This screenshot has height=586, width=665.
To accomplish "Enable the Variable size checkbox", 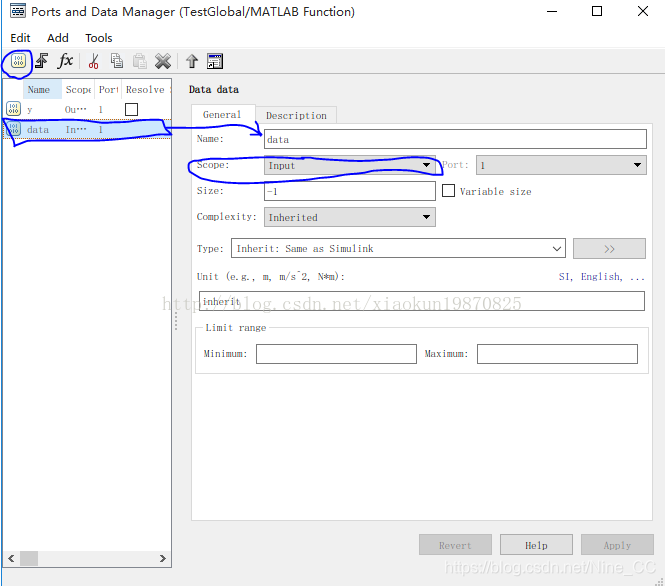I will 448,191.
